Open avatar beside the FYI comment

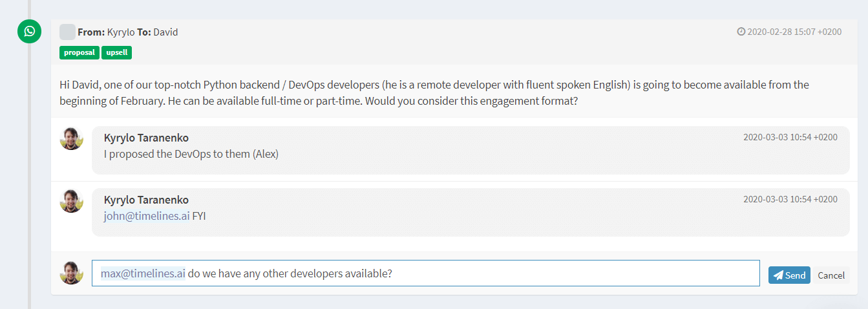tap(72, 201)
